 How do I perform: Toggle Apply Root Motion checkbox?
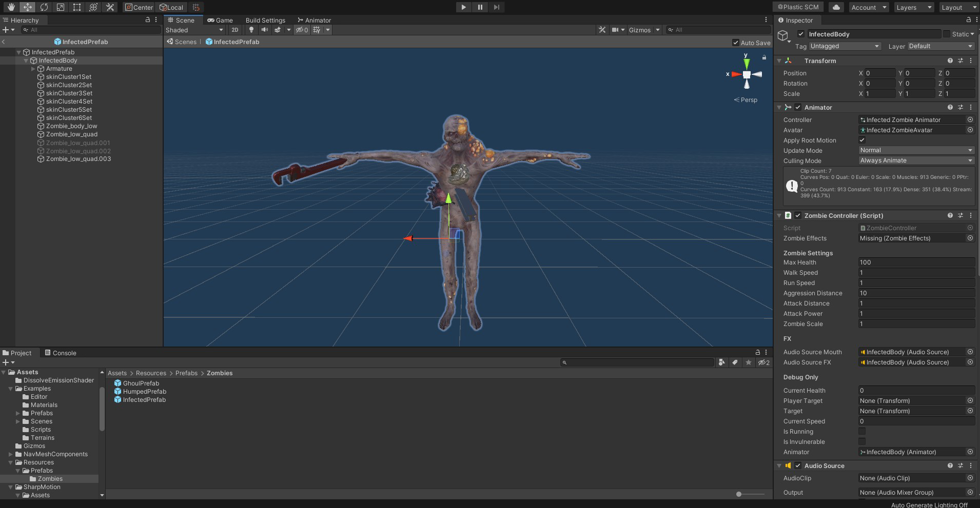(862, 140)
